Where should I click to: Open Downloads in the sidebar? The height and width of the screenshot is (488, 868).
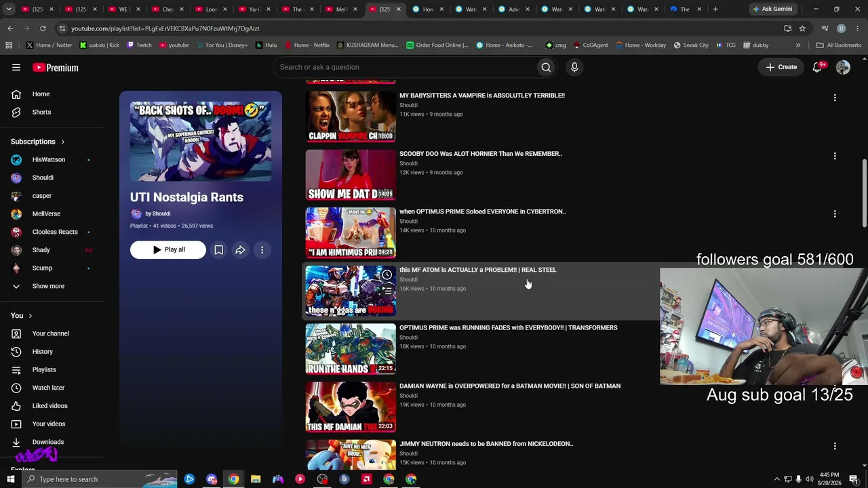point(47,442)
